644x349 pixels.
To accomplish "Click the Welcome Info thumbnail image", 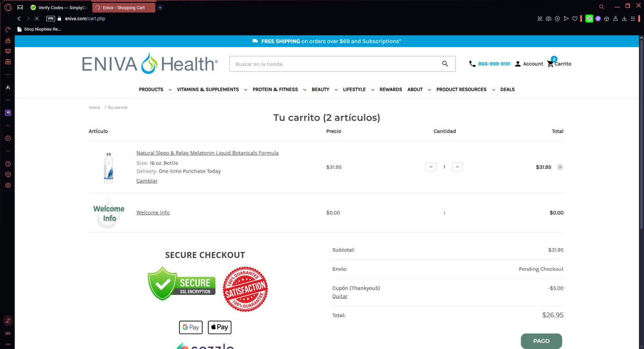I will 109,213.
